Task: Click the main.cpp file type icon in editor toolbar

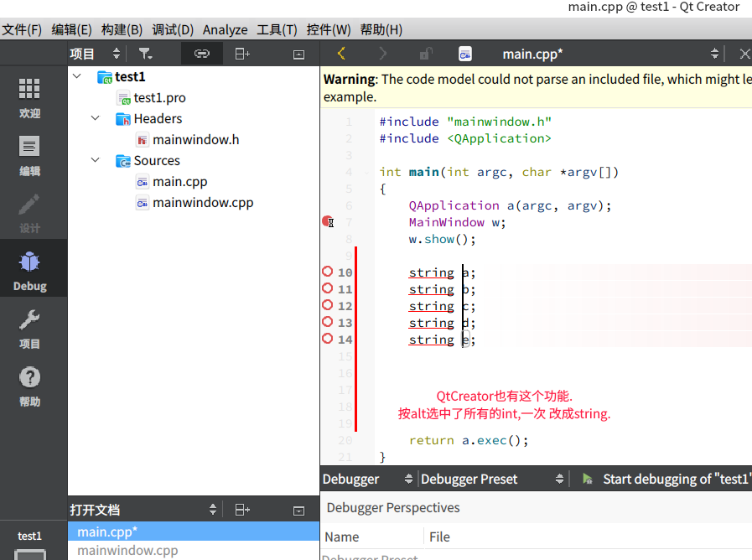Action: [x=464, y=54]
